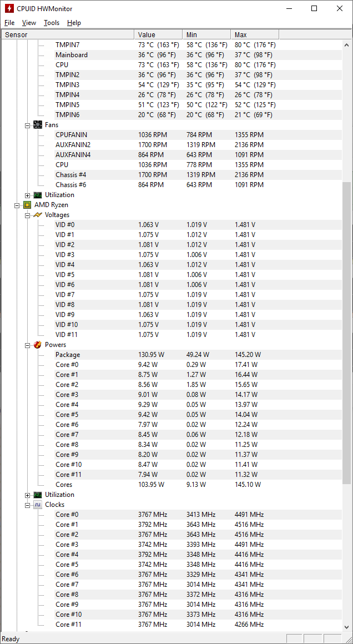This screenshot has height=644, width=353.
Task: Open the File menu
Action: coord(9,23)
